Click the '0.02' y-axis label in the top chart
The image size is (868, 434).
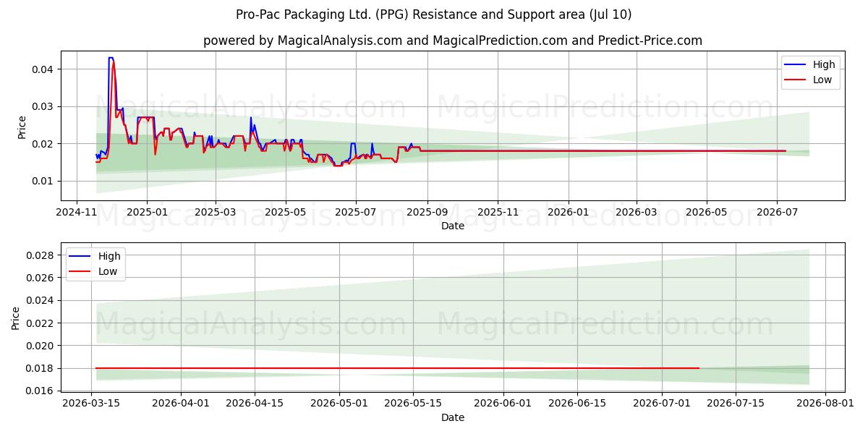click(x=43, y=144)
